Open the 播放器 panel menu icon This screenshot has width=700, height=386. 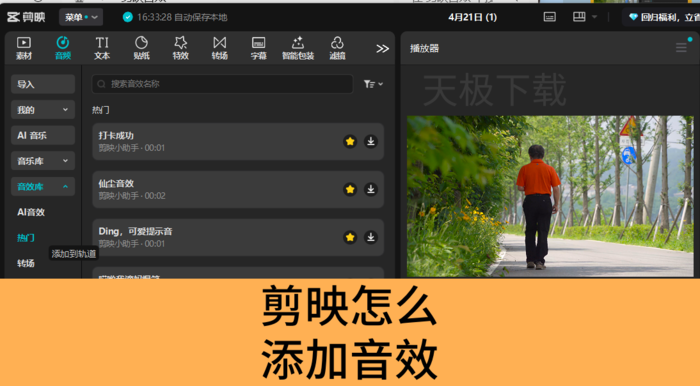tap(681, 48)
